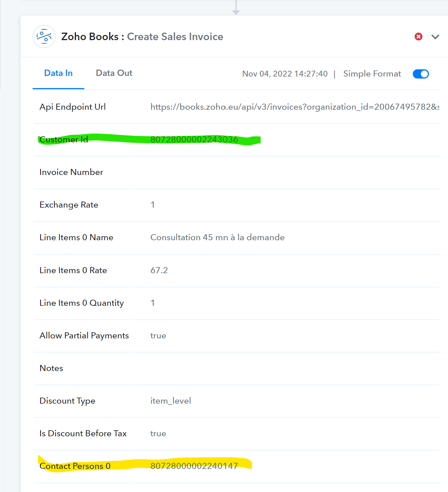The height and width of the screenshot is (492, 448).
Task: Select the Contact Persons value 80728000002240147
Action: coord(194,466)
